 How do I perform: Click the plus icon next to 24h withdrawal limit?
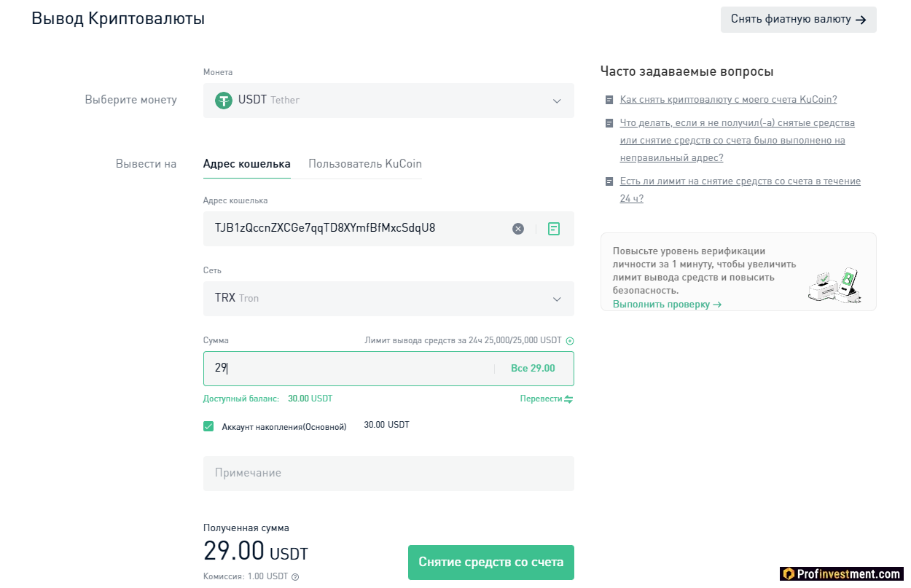(x=570, y=340)
